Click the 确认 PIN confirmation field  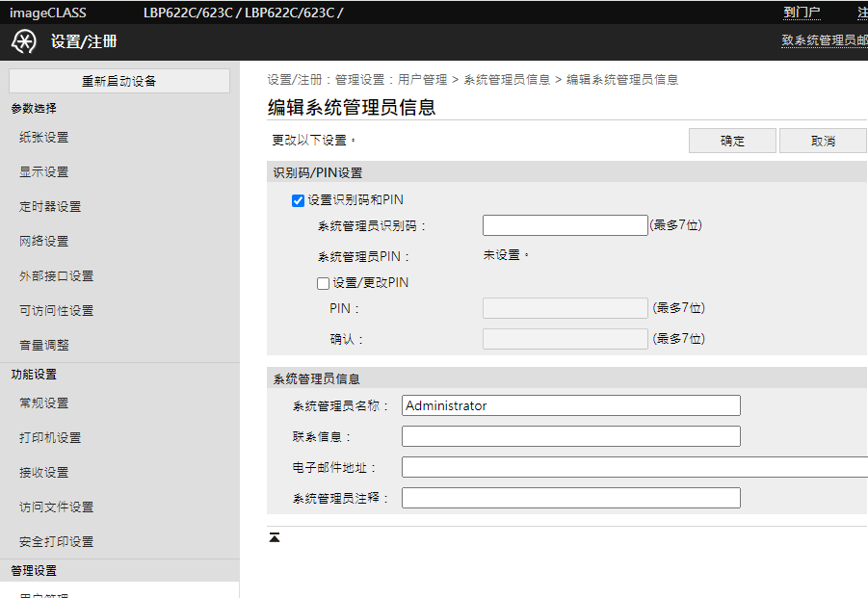(x=566, y=339)
